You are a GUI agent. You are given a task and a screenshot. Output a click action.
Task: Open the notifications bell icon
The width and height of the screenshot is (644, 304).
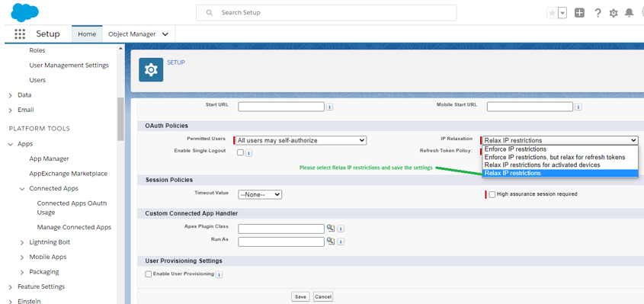pos(629,13)
